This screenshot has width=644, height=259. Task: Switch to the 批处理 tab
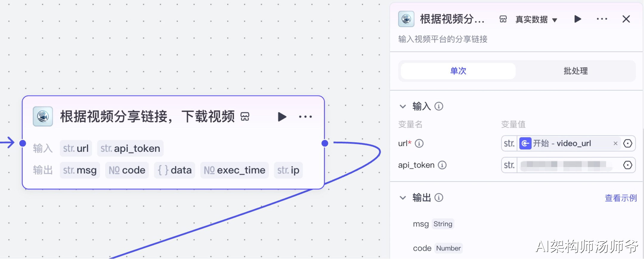pos(575,71)
